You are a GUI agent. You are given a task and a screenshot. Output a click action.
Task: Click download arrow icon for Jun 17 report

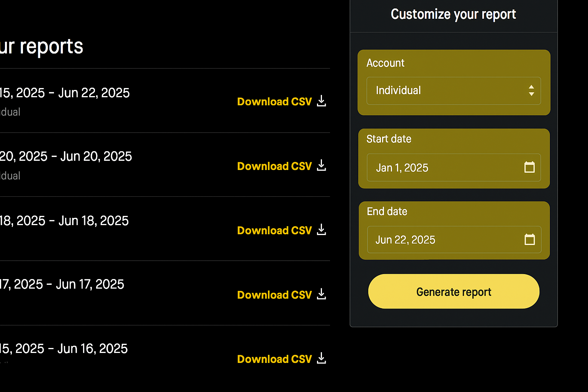[322, 294]
